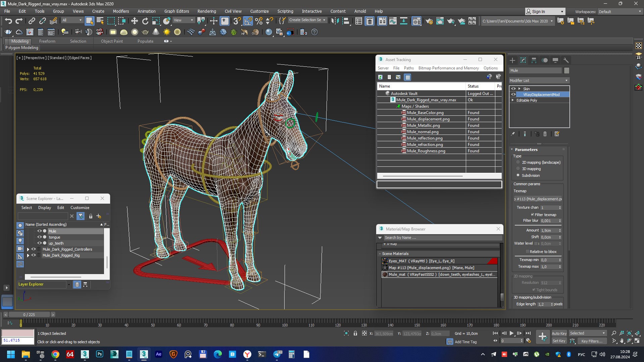This screenshot has height=362, width=644.
Task: Open the Utilities wrench tab
Action: click(x=566, y=60)
